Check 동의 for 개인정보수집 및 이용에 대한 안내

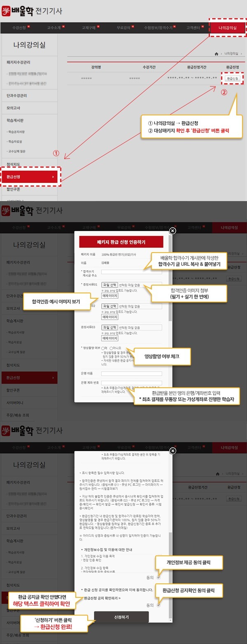[x=159, y=577]
